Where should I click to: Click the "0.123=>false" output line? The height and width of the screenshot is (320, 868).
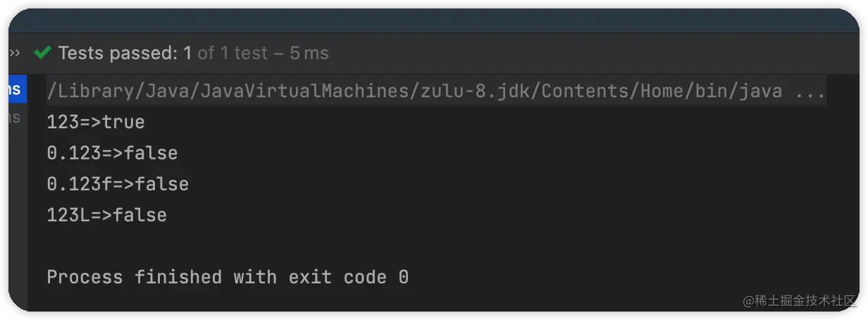112,153
